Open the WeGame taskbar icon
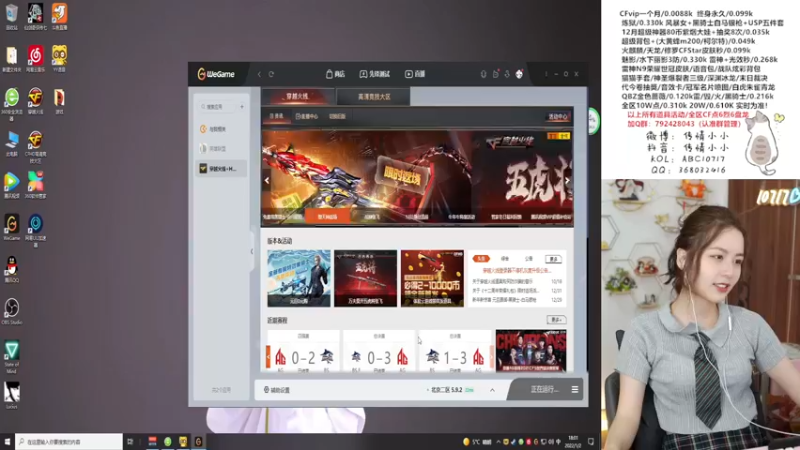This screenshot has width=800, height=450. [x=198, y=442]
